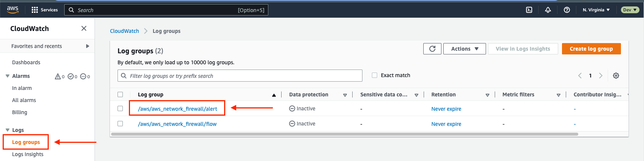Open Billing alarms in the sidebar
644x161 pixels.
click(x=20, y=112)
